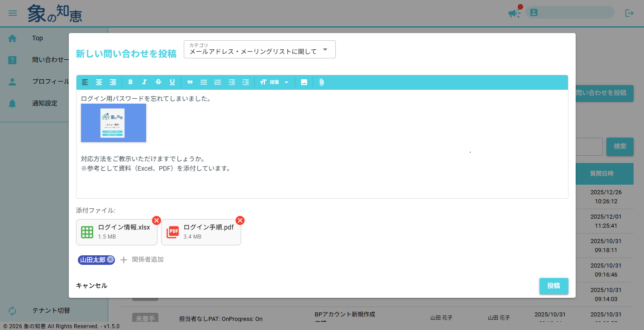Click the embedded screenshot image in editor
This screenshot has height=330, width=644.
tap(114, 123)
